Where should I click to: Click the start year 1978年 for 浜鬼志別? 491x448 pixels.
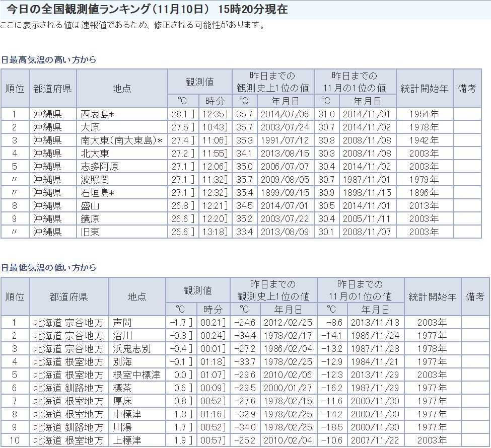pos(432,349)
